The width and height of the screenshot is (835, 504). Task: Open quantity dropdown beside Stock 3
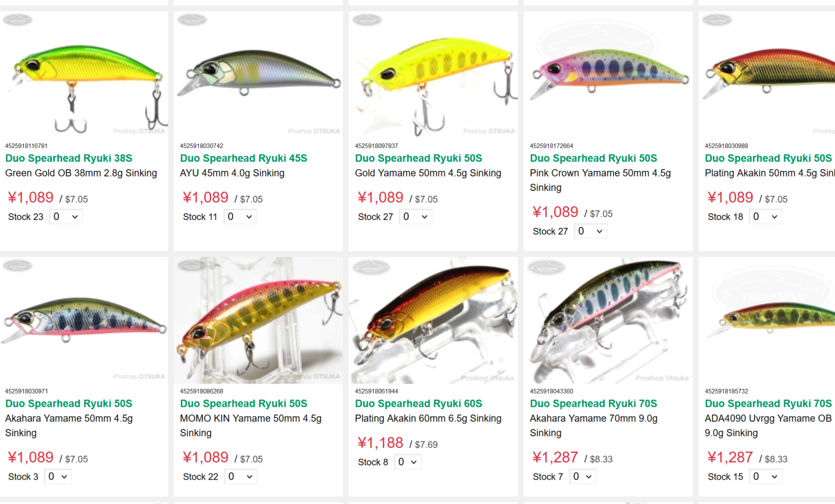tap(58, 477)
